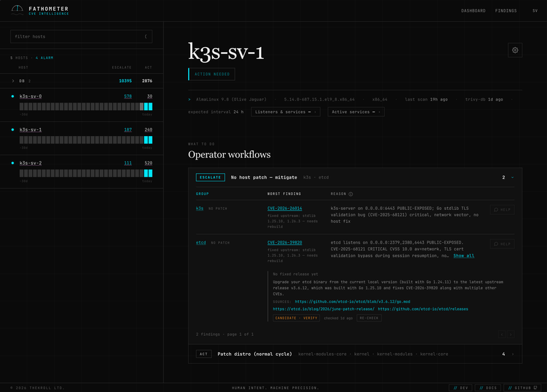Click DB escalate total 10395
The image size is (547, 392).
[125, 81]
